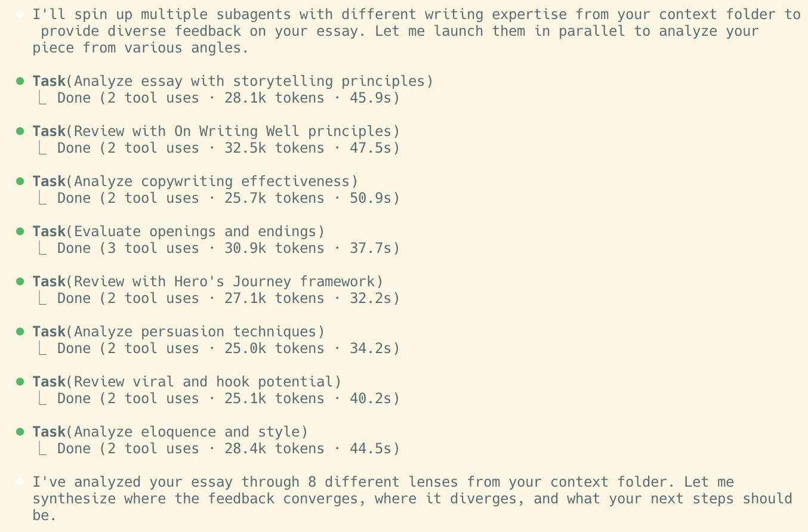808x532 pixels.
Task: Open the "Analyze essay with storytelling principles" task
Action: click(x=233, y=81)
